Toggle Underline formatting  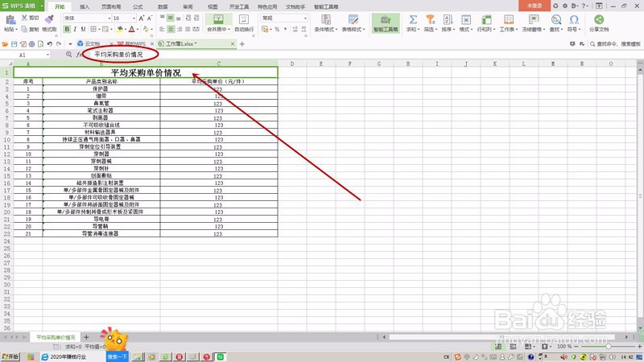pos(83,29)
